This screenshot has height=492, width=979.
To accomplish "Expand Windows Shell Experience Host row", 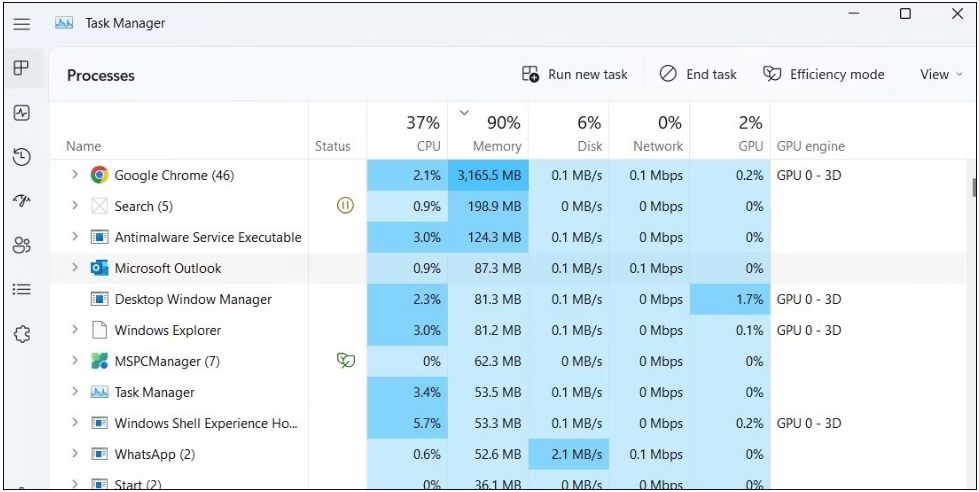I will pyautogui.click(x=75, y=423).
